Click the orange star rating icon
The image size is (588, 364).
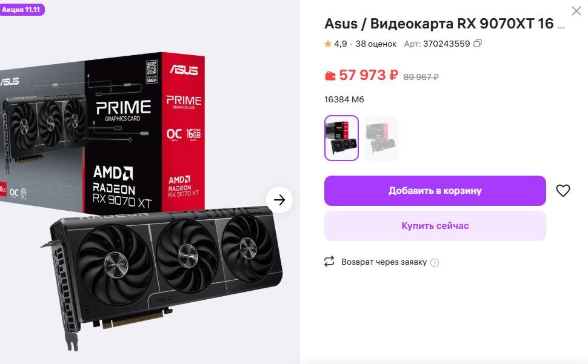328,44
